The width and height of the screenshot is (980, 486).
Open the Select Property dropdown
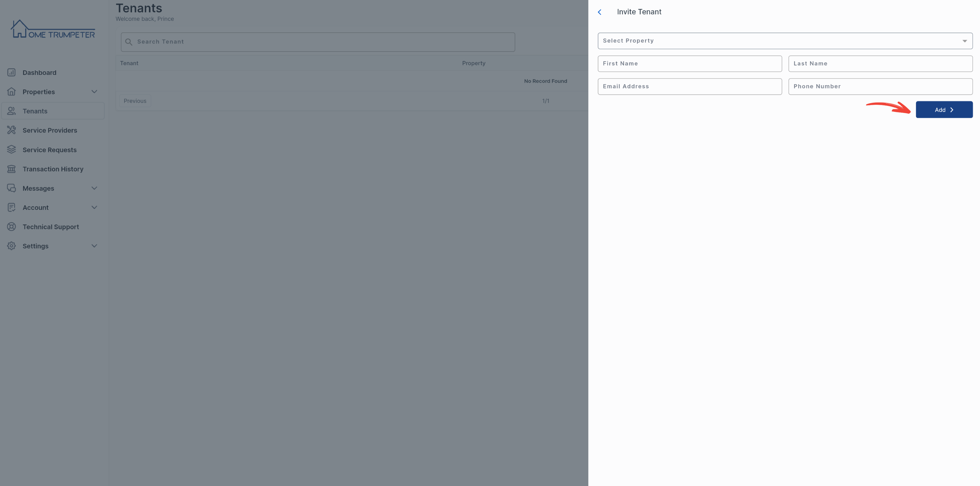tap(785, 41)
